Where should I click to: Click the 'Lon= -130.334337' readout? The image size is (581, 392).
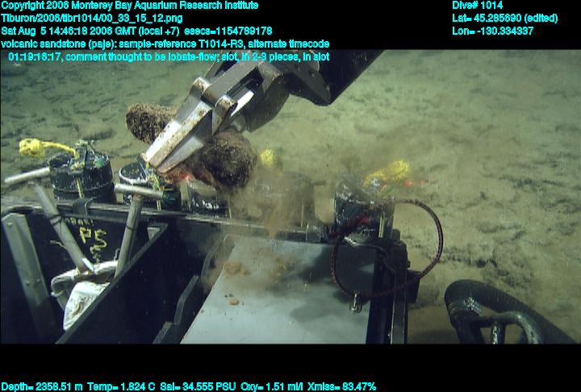tap(492, 31)
